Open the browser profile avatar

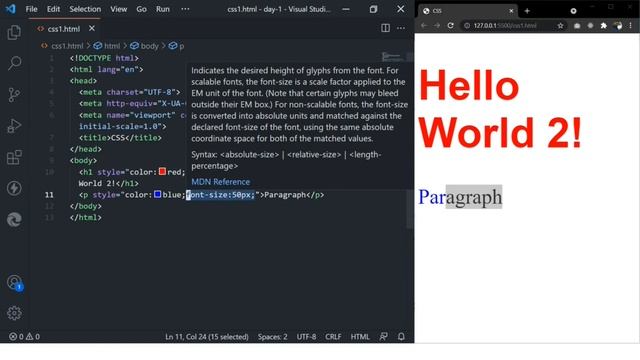coord(618,26)
